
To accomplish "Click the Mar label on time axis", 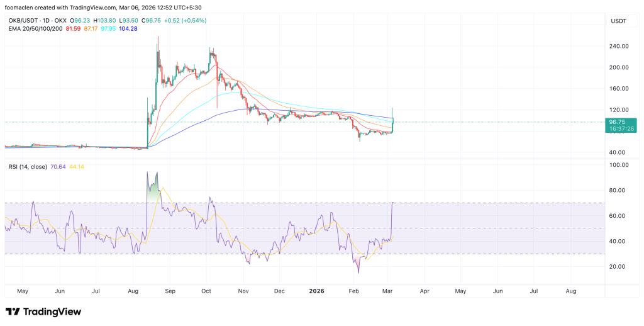I will [x=388, y=291].
